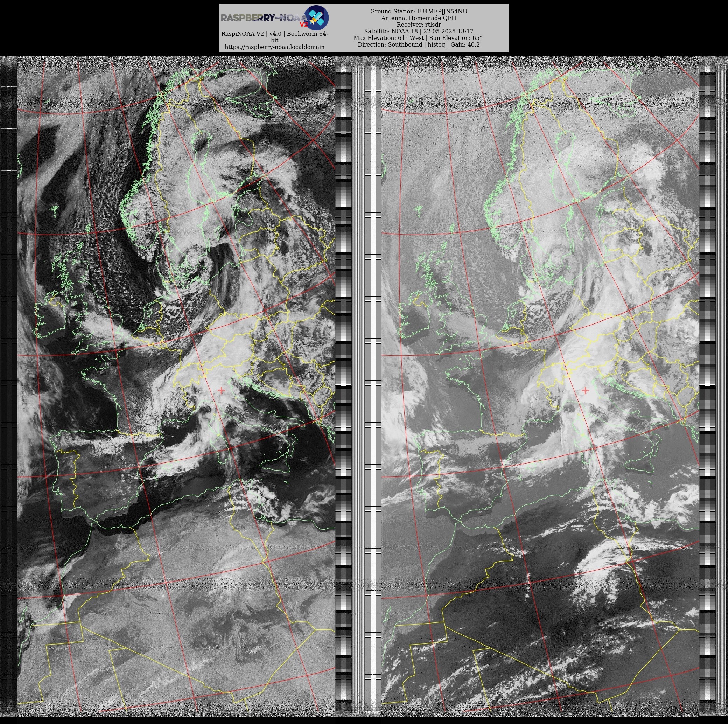This screenshot has width=728, height=724.
Task: Click the red ground station cross in right image
Action: [x=585, y=390]
